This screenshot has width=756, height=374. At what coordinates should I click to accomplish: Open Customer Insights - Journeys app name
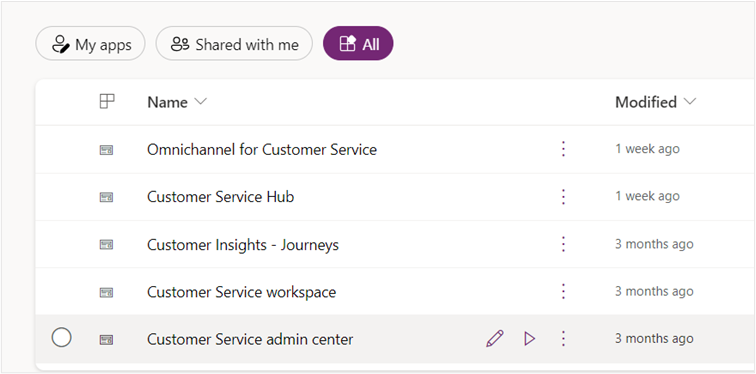[243, 245]
